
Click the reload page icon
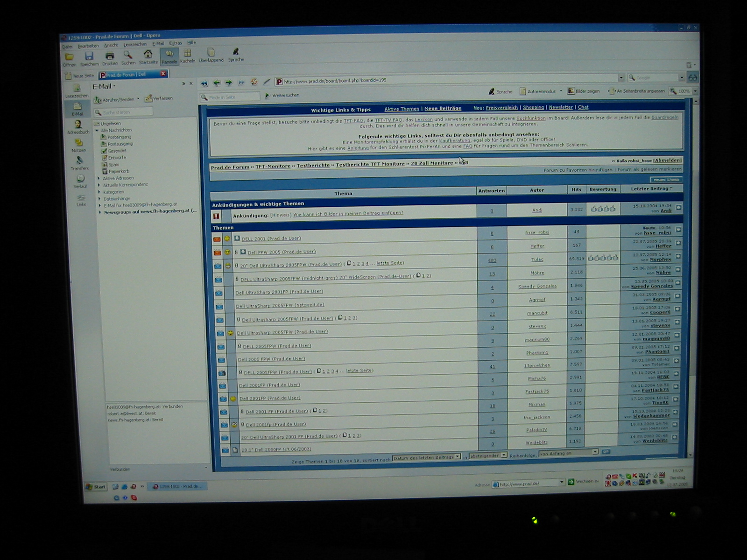click(x=254, y=82)
